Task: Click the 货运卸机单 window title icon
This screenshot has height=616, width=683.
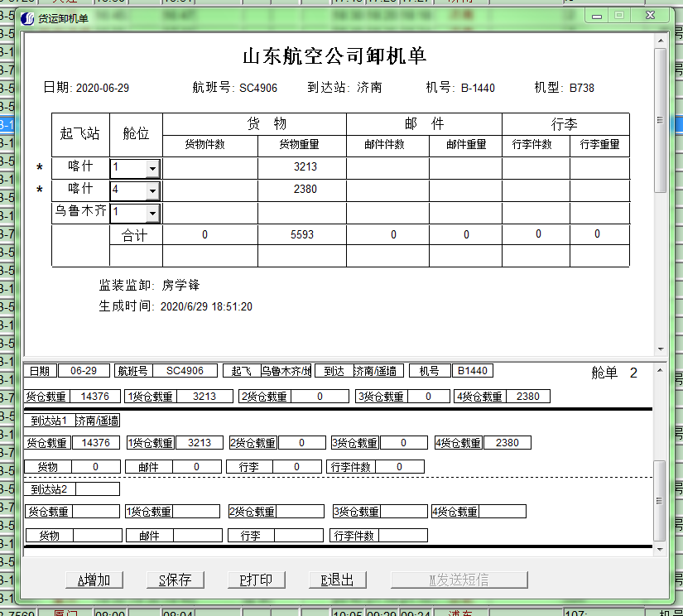Action: 27,18
